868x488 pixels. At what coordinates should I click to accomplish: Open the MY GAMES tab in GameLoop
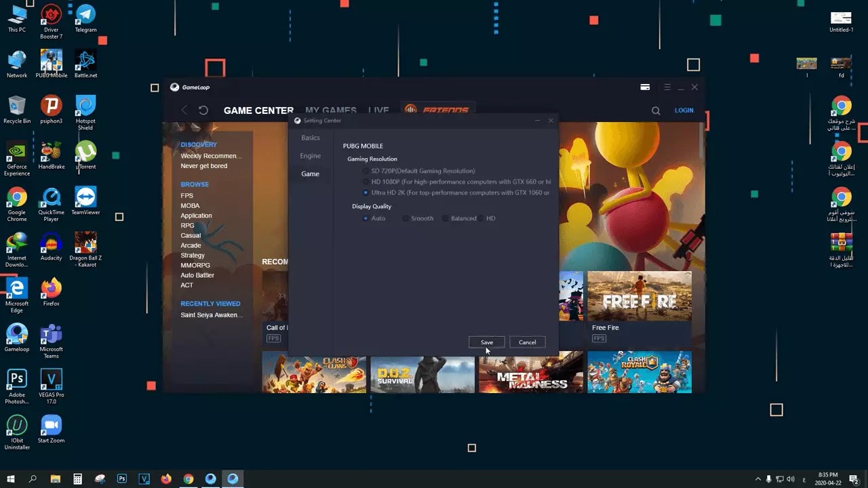point(331,110)
